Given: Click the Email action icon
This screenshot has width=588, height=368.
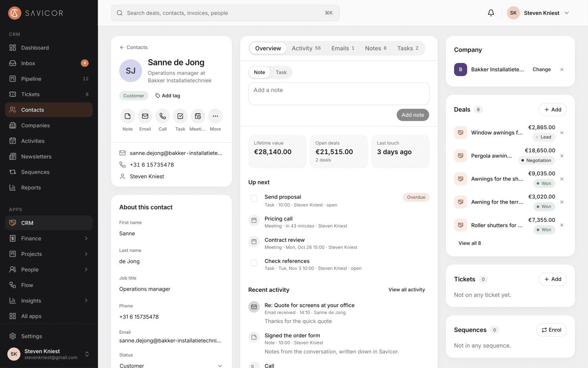Looking at the screenshot, I should [x=145, y=116].
